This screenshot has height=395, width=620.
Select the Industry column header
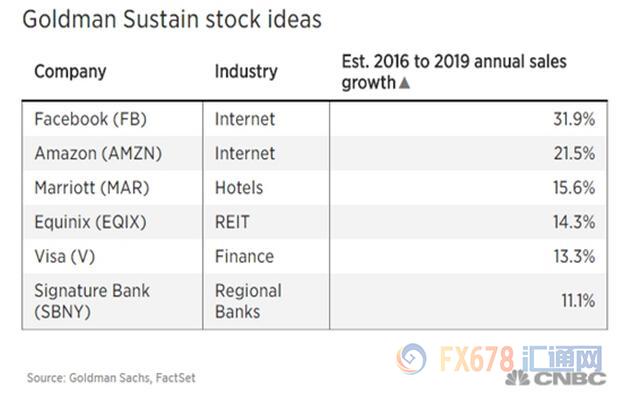pyautogui.click(x=246, y=72)
